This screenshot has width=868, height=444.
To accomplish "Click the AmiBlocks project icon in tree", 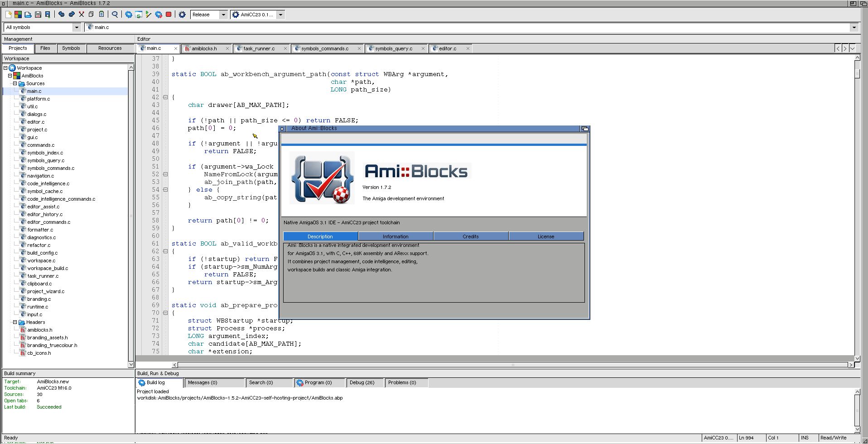I will coord(17,76).
